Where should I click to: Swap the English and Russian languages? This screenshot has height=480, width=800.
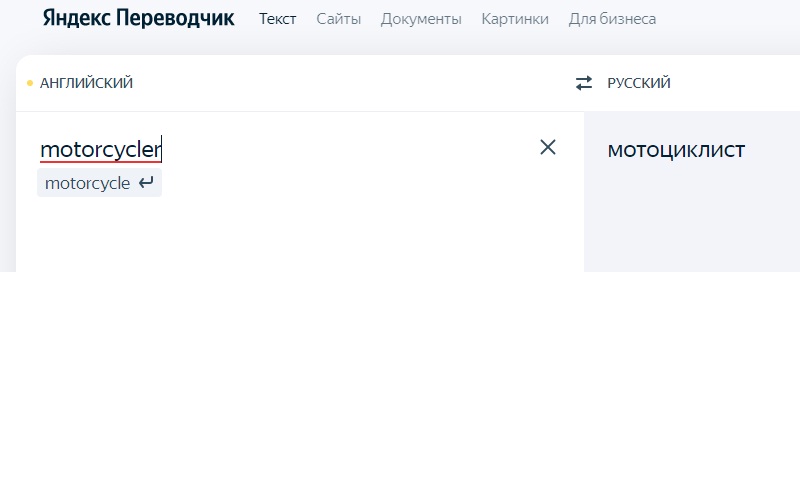[x=584, y=83]
